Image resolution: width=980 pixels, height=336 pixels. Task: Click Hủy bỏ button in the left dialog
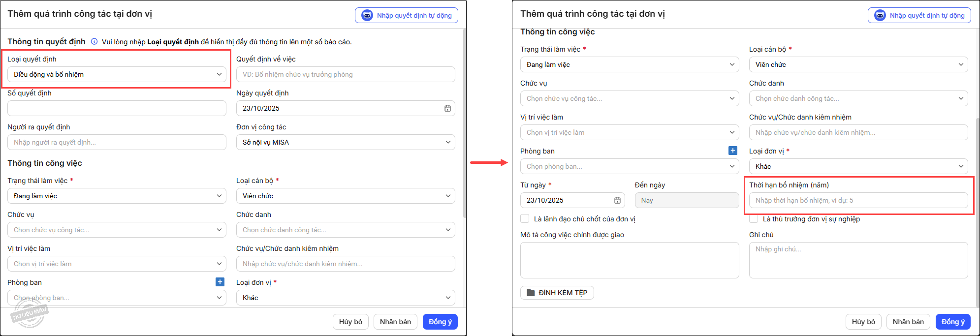click(x=350, y=322)
